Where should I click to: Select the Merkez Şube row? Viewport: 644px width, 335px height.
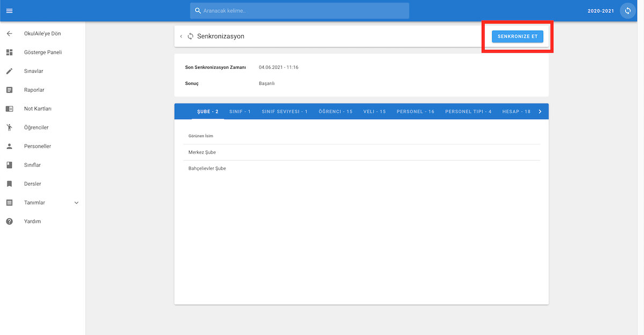click(362, 152)
